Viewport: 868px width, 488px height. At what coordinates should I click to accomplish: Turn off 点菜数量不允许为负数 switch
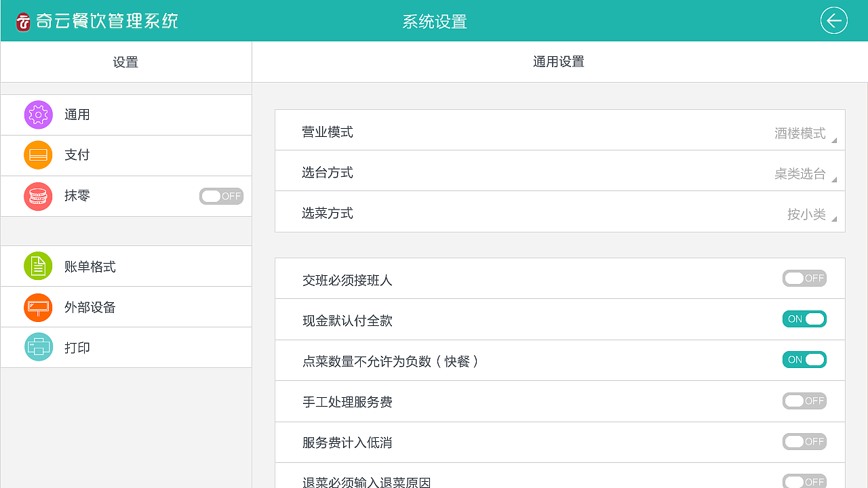coord(804,360)
